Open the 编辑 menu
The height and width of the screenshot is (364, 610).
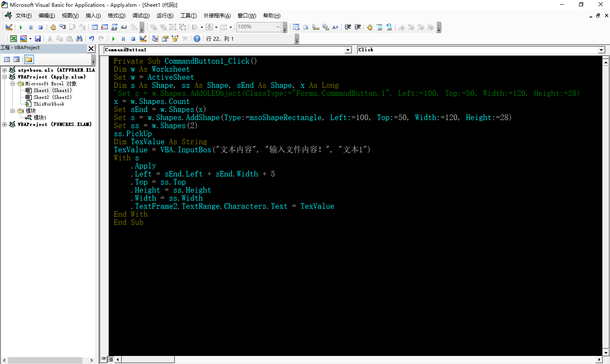(x=47, y=16)
